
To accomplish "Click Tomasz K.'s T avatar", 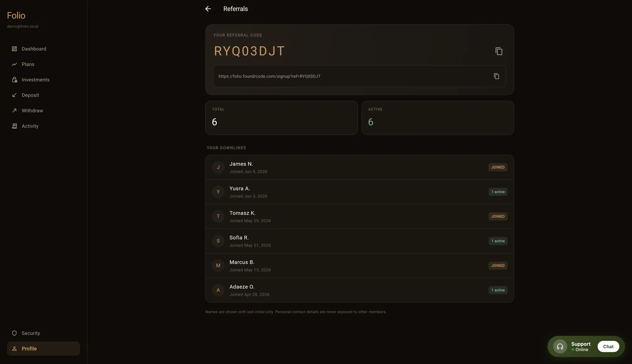I will pyautogui.click(x=218, y=216).
